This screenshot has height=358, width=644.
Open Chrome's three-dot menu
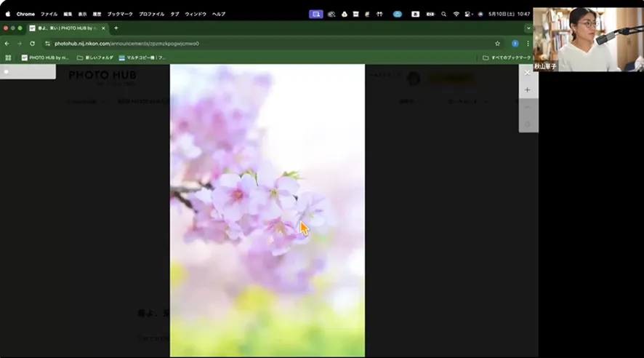pyautogui.click(x=528, y=44)
